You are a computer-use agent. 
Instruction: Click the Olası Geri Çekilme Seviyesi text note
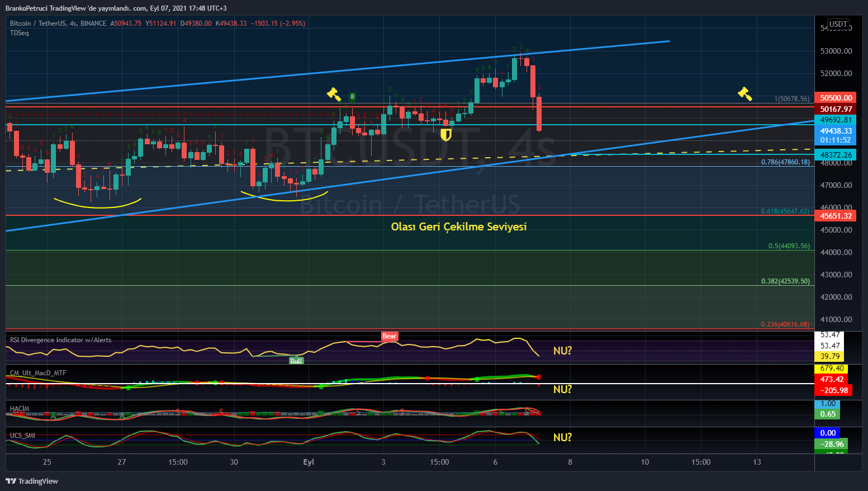point(458,226)
